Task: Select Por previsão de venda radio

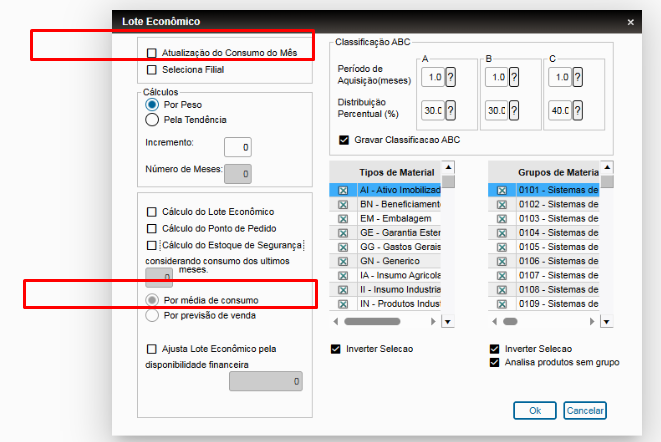Action: click(152, 315)
